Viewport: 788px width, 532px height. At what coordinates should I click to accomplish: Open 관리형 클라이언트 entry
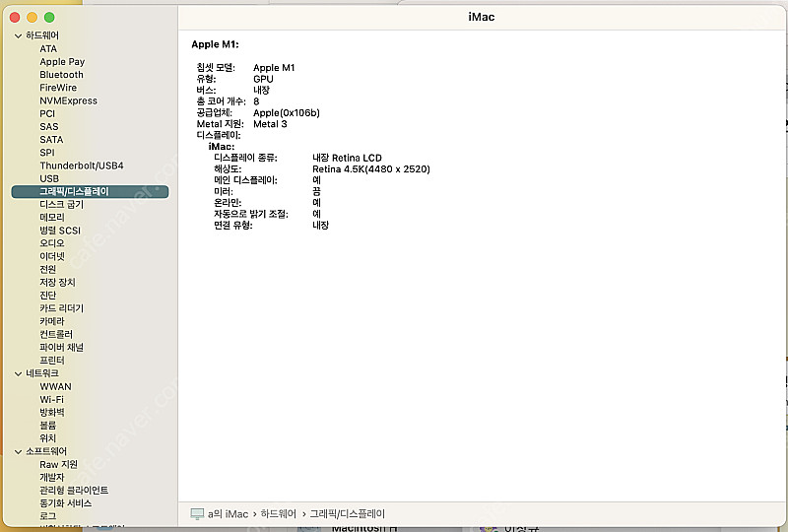(74, 491)
